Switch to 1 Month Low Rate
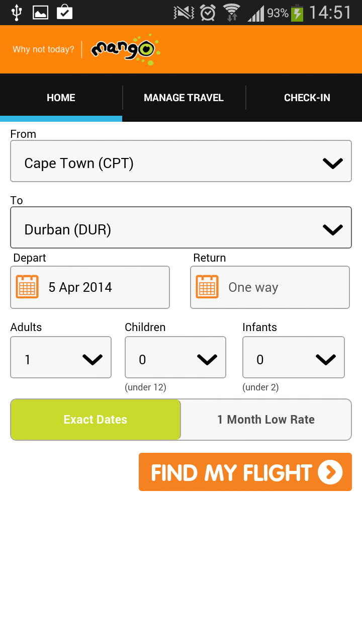This screenshot has width=362, height=644. click(x=266, y=420)
